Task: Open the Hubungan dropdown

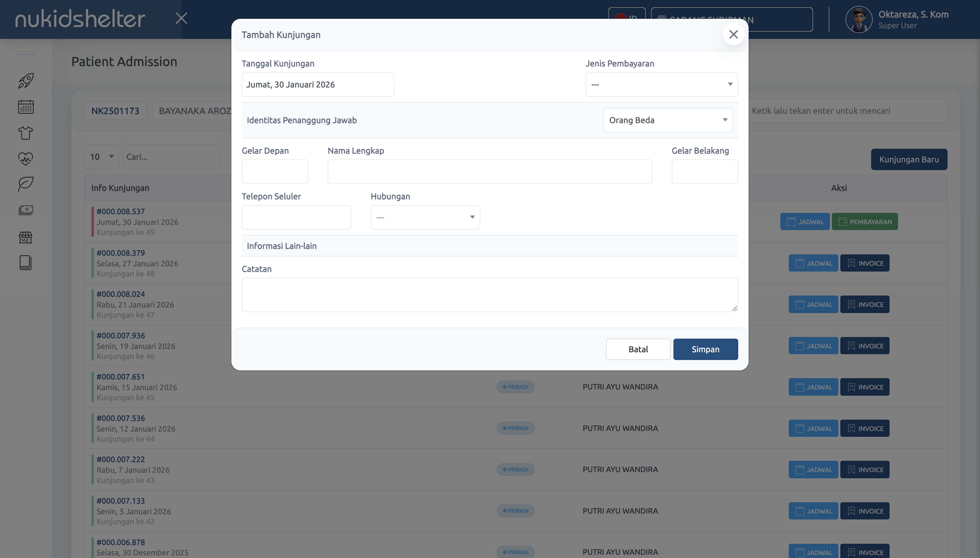Action: 425,217
